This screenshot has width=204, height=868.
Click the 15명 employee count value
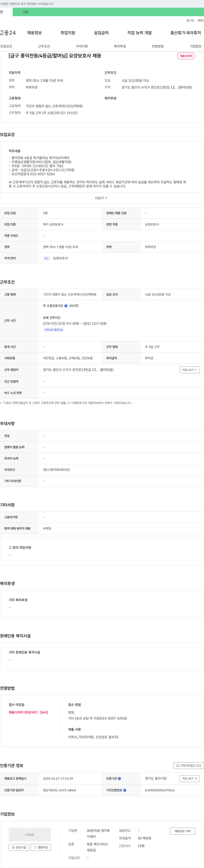click(x=141, y=846)
